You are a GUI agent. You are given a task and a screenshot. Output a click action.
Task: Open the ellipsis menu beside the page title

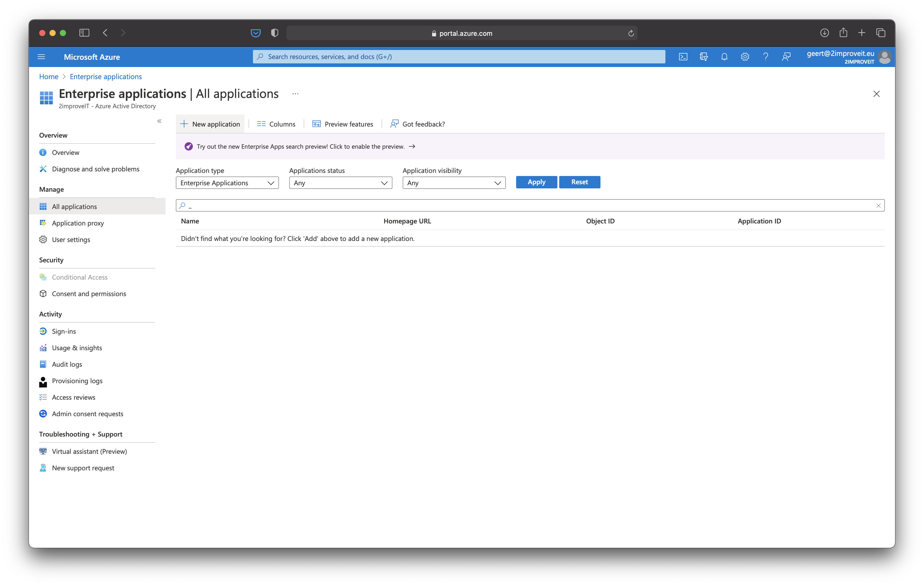point(295,94)
